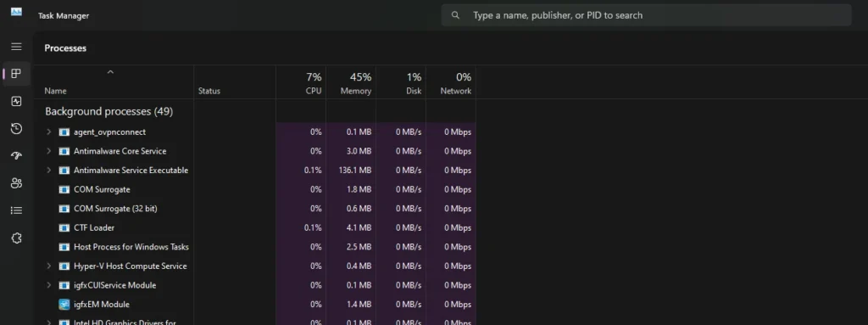Click the Hyper-V Host Compute Service icon

click(x=64, y=266)
